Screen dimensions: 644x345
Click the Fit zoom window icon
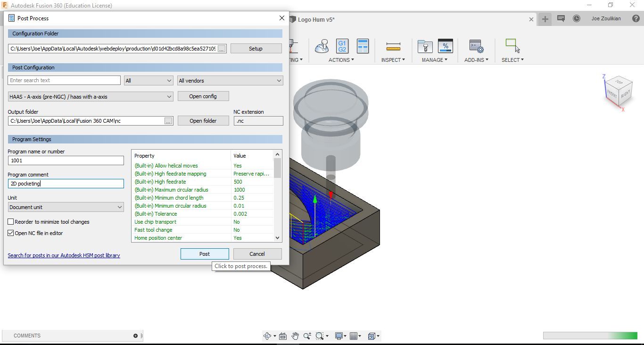pos(320,336)
